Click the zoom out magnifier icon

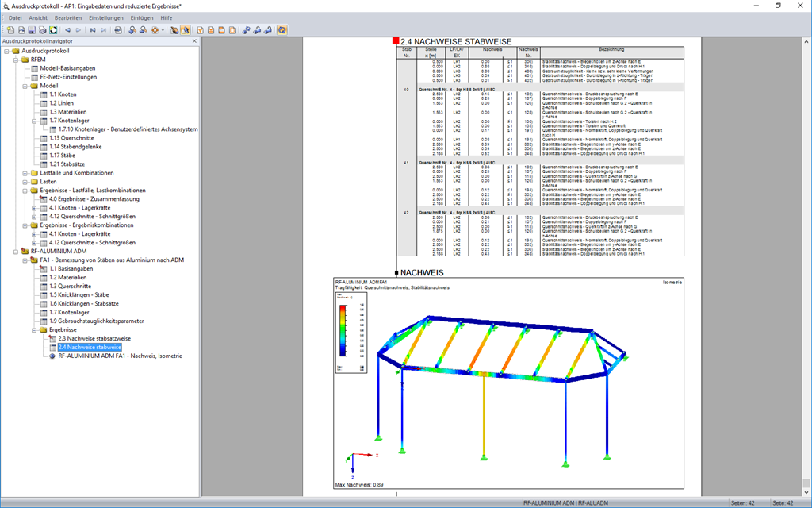[144, 30]
